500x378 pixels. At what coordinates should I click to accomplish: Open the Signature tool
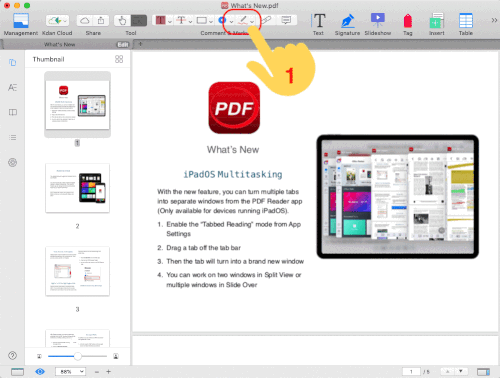pyautogui.click(x=347, y=21)
